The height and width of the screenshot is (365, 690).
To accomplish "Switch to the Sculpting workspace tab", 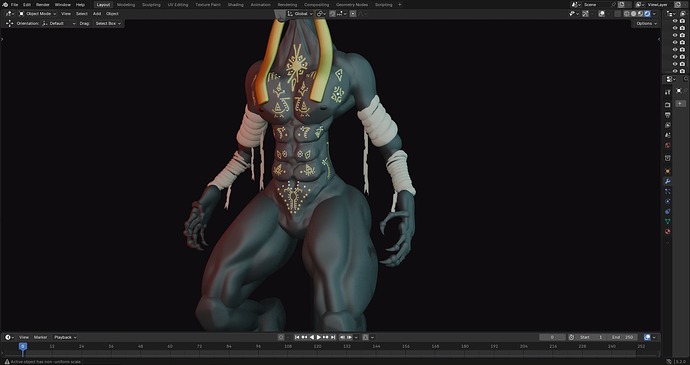I will pos(151,4).
